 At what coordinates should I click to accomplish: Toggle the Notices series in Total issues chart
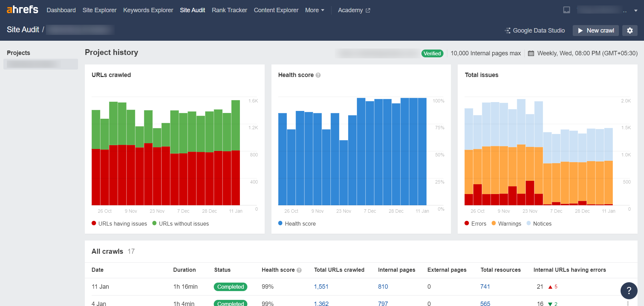539,223
